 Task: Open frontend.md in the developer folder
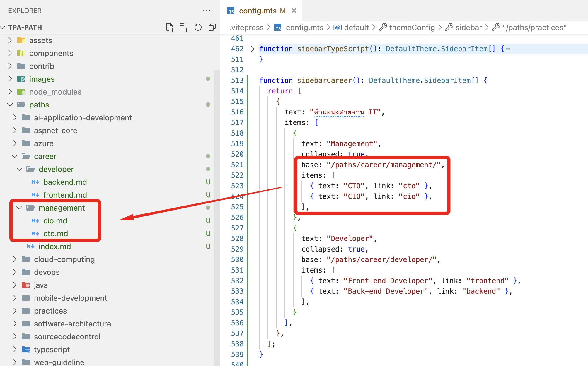pos(65,195)
